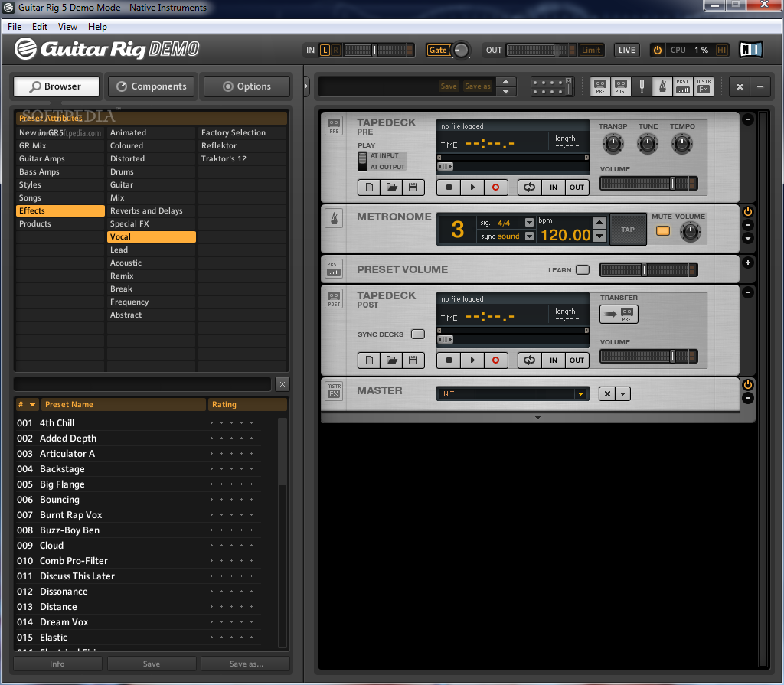Toggle Master FX power button
784x685 pixels.
coord(748,384)
